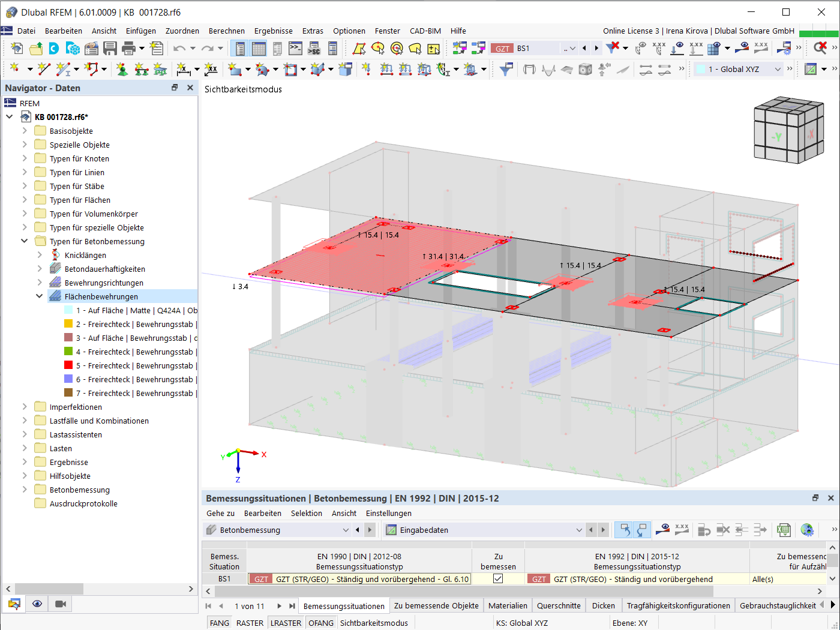
Task: Select the new member tool icon
Action: [x=62, y=70]
